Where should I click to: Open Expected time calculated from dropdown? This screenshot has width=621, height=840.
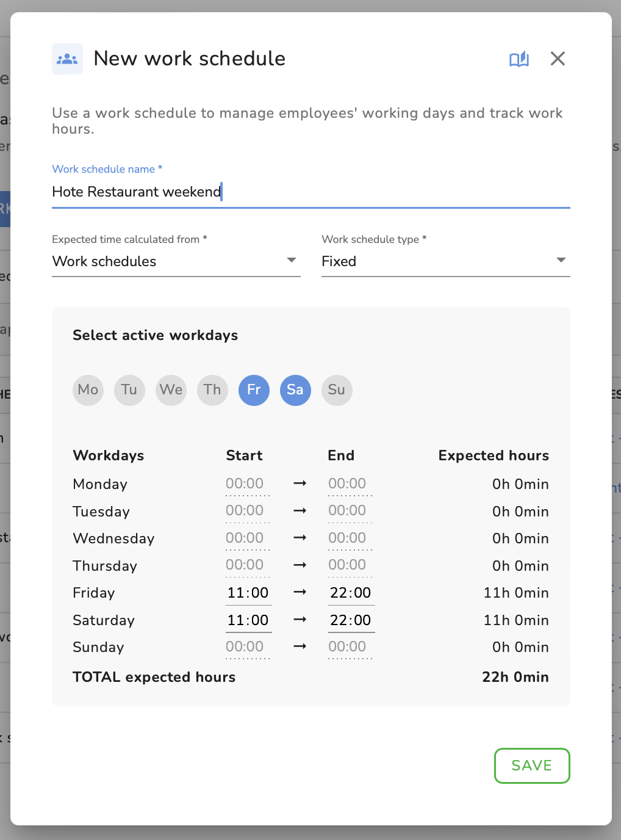[176, 261]
